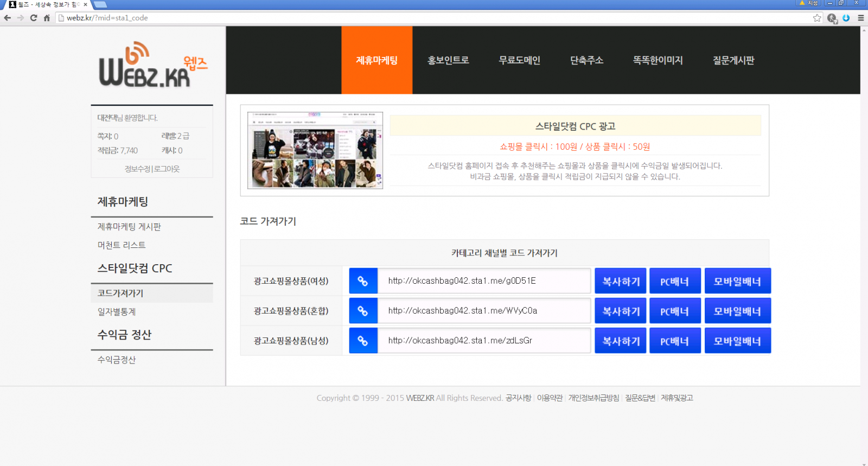This screenshot has height=466, width=868.
Task: Click the link icon for the women's category row
Action: click(363, 281)
